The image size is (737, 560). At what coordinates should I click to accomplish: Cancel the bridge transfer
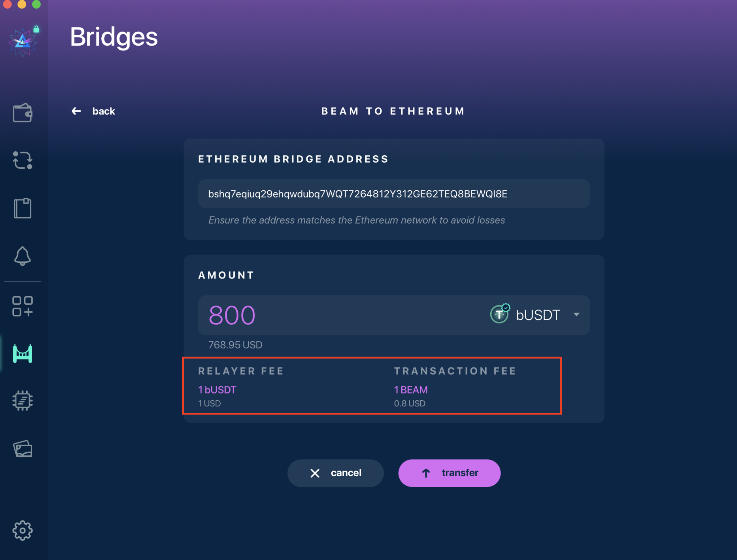coord(336,473)
